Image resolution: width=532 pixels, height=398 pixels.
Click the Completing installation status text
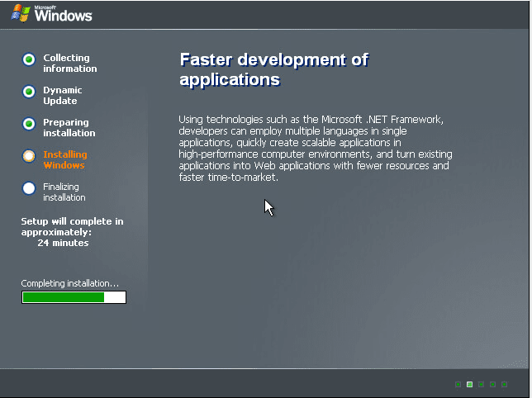pyautogui.click(x=70, y=283)
